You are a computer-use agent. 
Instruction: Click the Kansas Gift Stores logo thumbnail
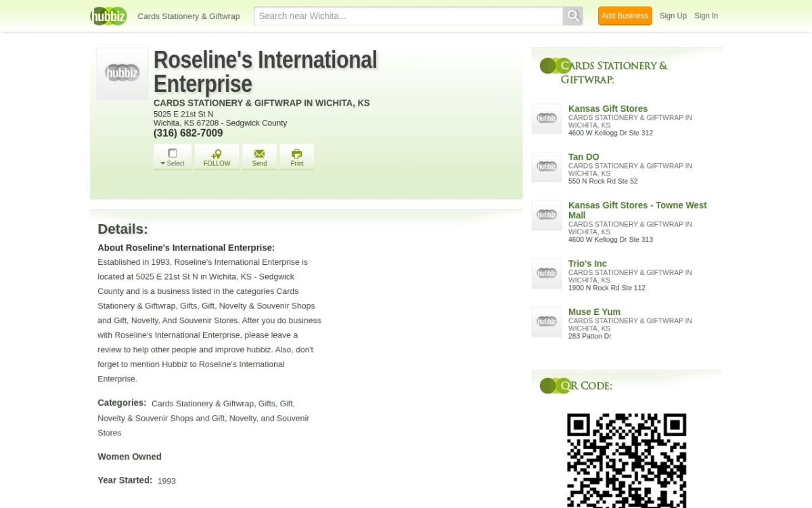tap(547, 119)
